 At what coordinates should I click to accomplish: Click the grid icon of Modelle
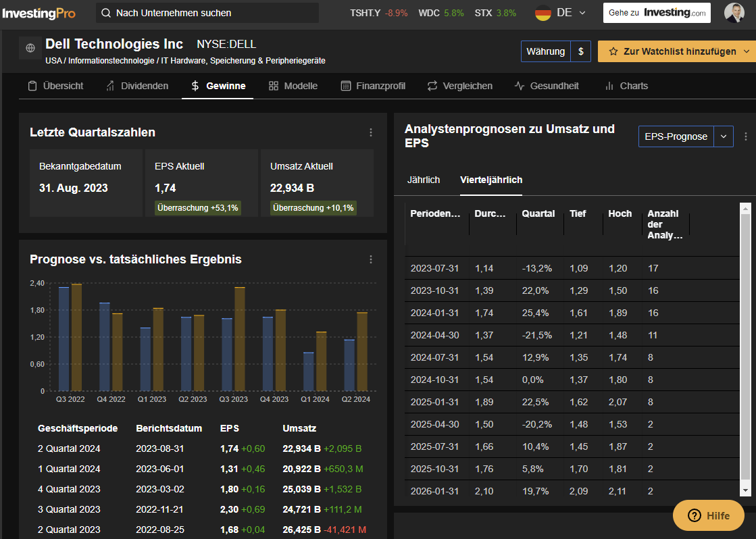(274, 86)
